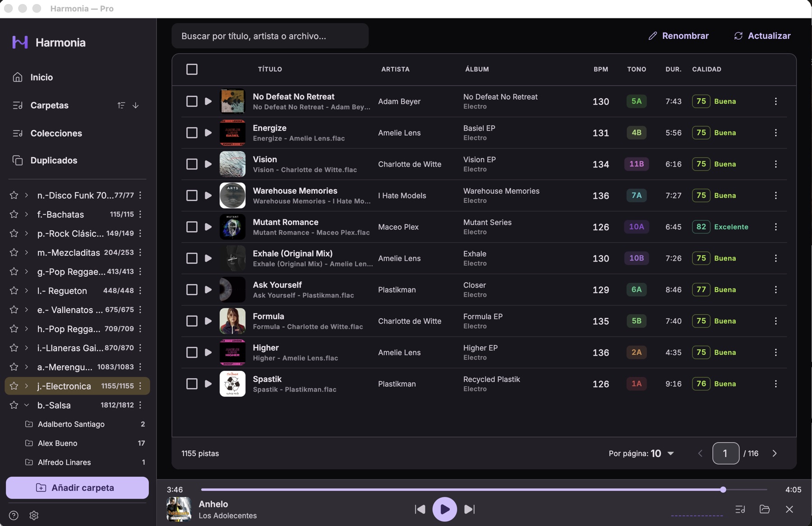Sort tracks by the Título column

click(x=270, y=69)
